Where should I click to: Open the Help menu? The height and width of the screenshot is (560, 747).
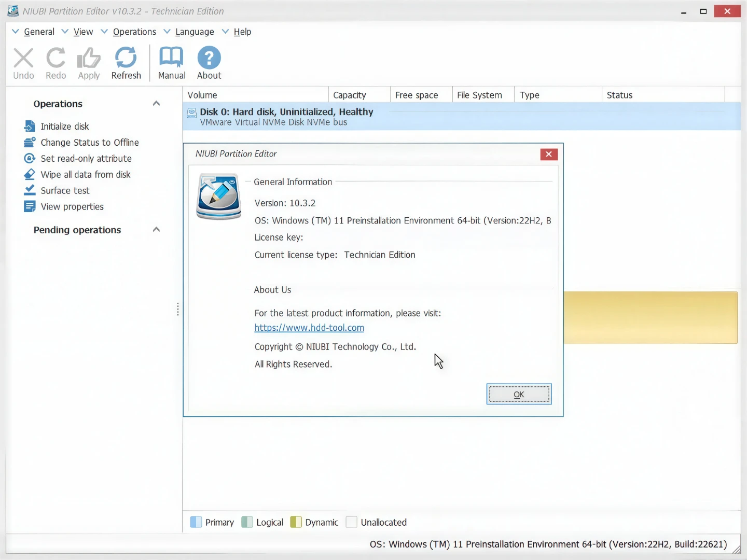pos(242,32)
